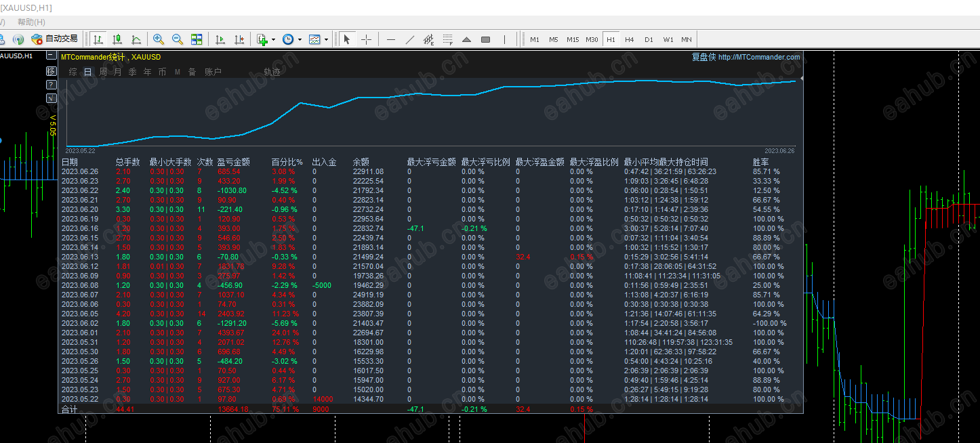Switch chart to bar chart mode
Image resolution: width=980 pixels, height=443 pixels.
[98, 39]
